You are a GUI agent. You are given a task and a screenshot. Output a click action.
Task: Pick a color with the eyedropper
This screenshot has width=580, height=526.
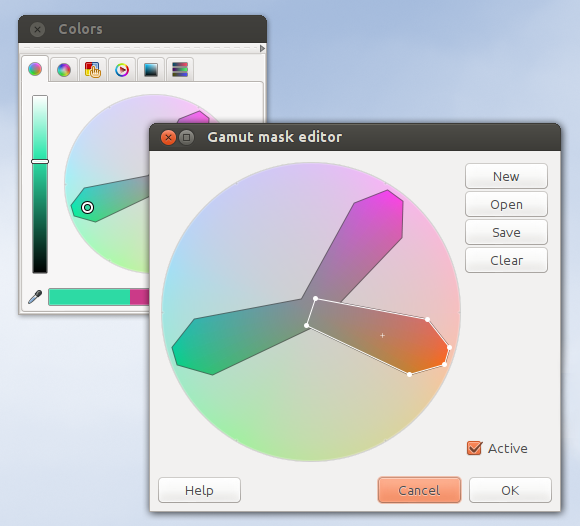click(35, 297)
